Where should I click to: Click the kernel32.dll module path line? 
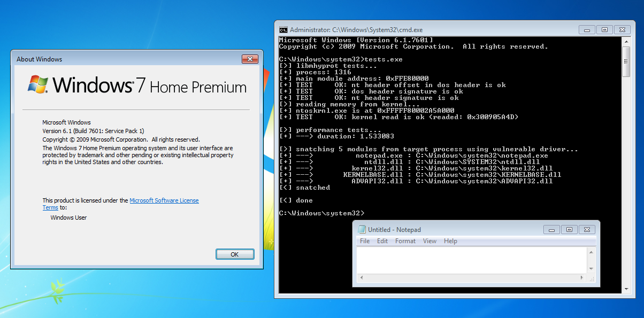(x=416, y=168)
